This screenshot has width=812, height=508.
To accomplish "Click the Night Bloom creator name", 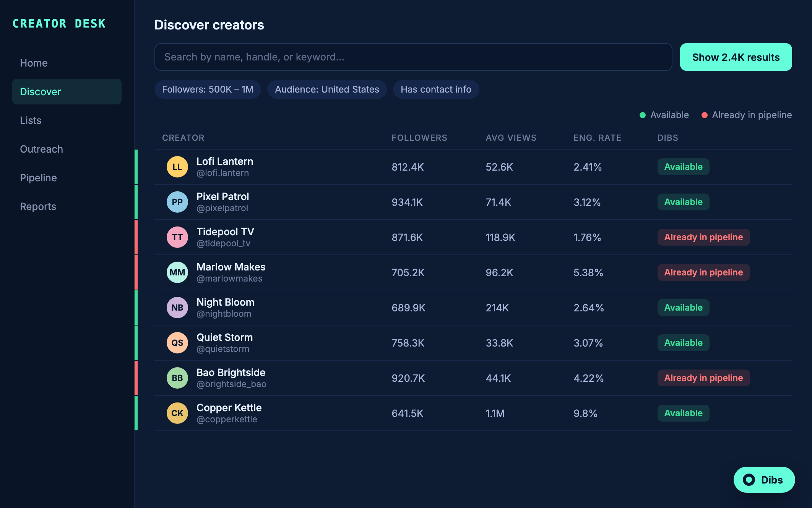I will pos(225,302).
